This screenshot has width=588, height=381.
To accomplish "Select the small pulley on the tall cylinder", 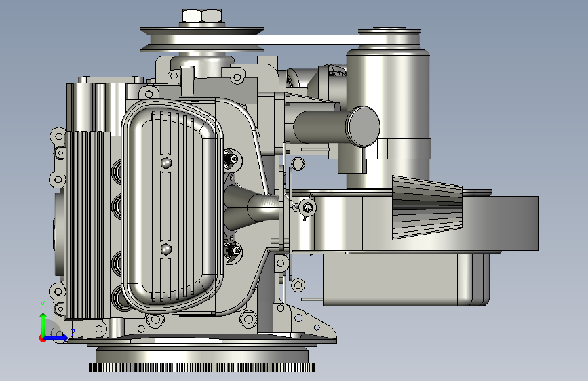I will click(389, 37).
